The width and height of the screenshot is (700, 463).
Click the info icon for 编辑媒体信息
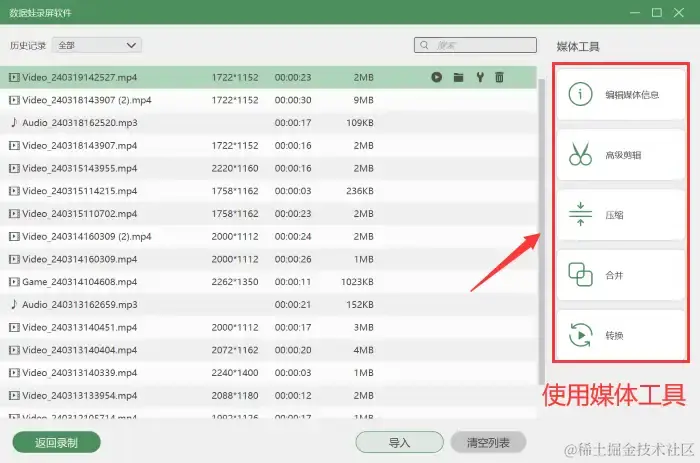click(x=580, y=94)
